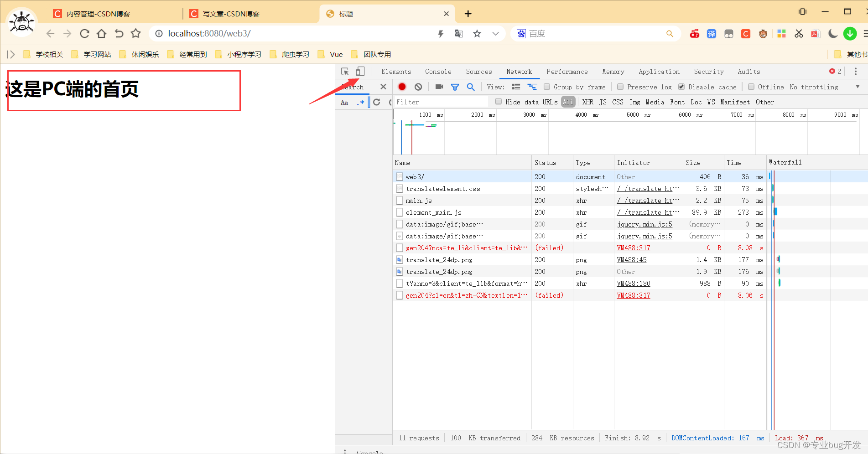Refresh the search results in search panel
868x454 pixels.
(377, 102)
